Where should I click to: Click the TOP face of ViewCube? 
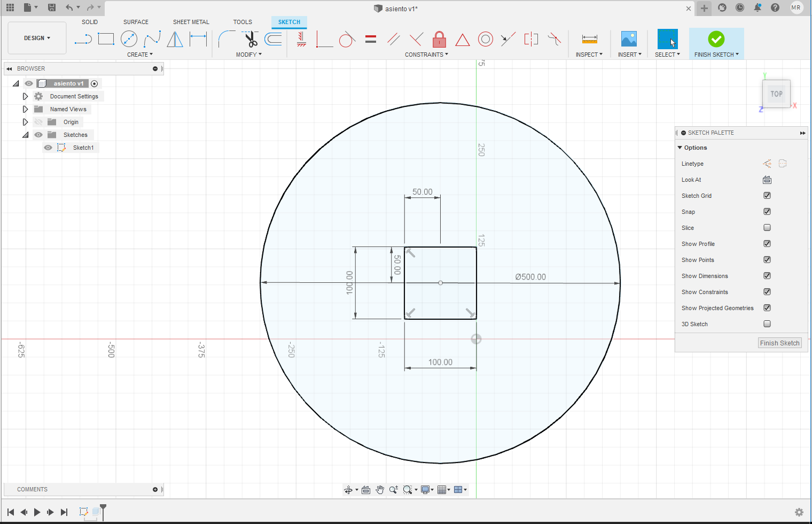(776, 94)
